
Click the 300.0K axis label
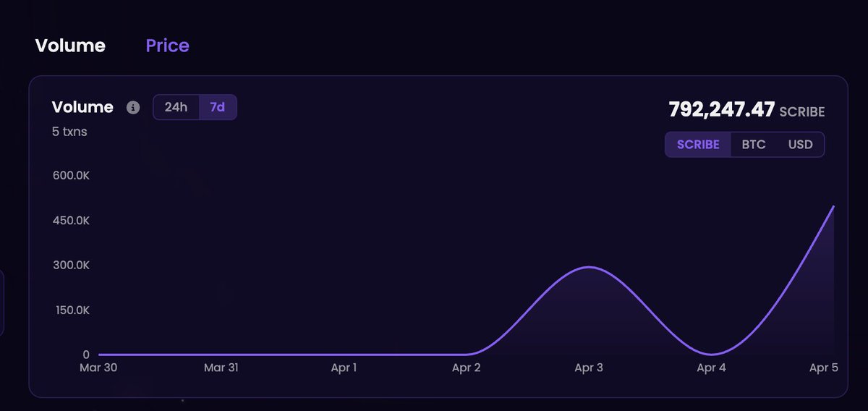tap(71, 265)
